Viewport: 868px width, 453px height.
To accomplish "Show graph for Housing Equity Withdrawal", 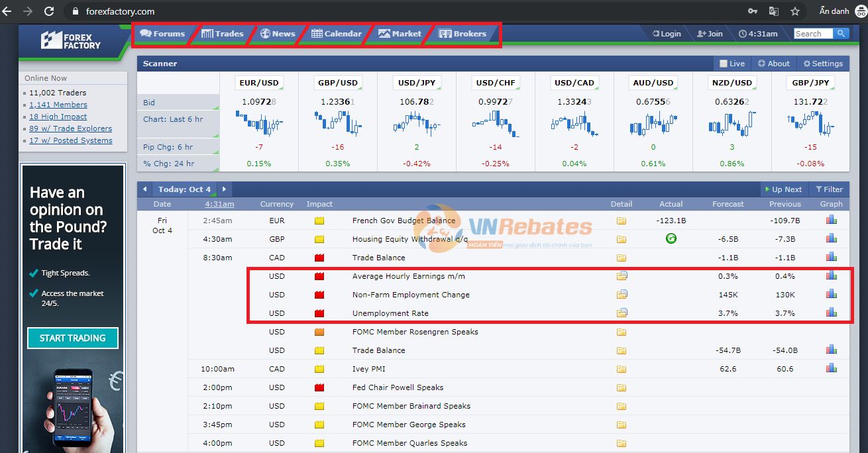I will (831, 238).
